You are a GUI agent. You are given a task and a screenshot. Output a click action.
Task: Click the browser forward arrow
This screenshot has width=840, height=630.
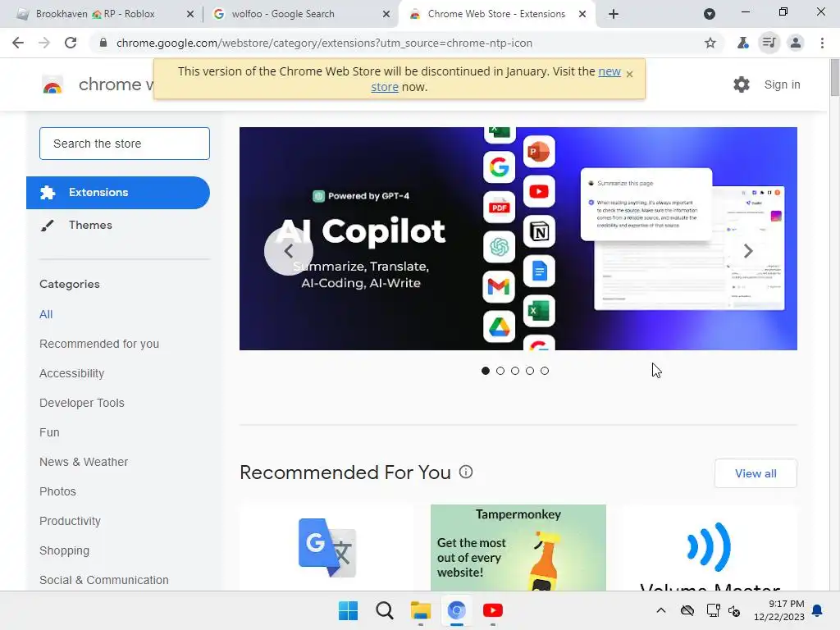coord(44,43)
